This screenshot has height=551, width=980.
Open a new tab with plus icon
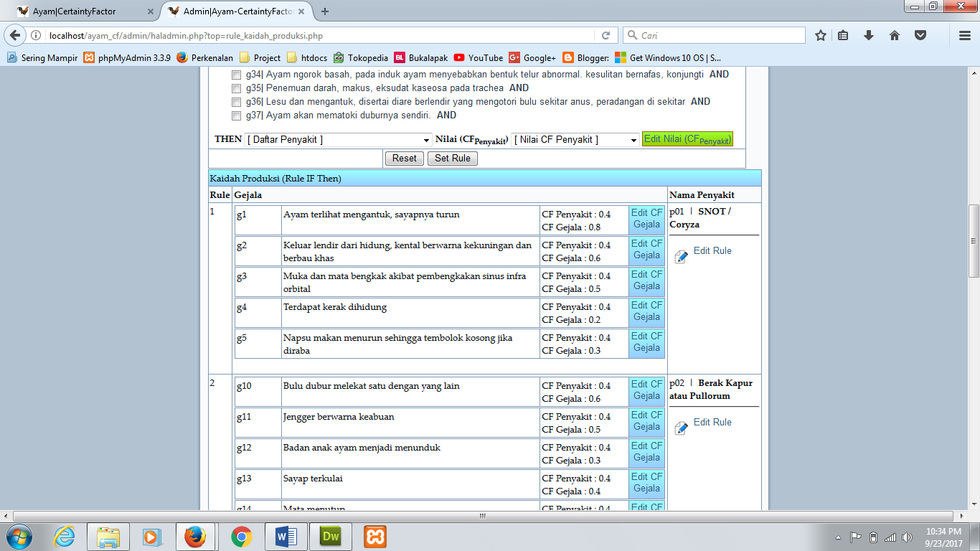(x=325, y=11)
